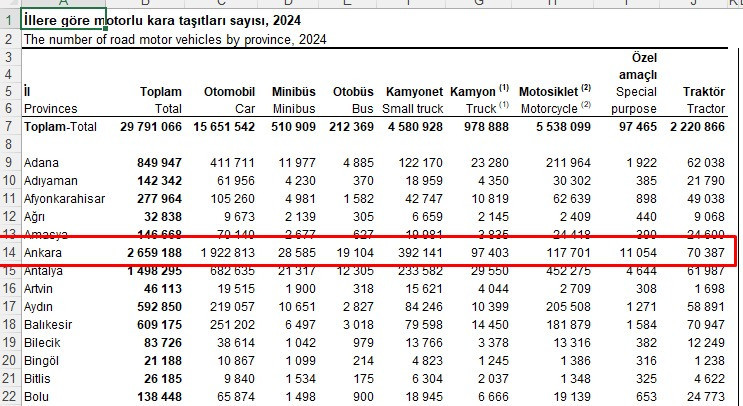Click Artvin total 46 113

tap(163, 289)
